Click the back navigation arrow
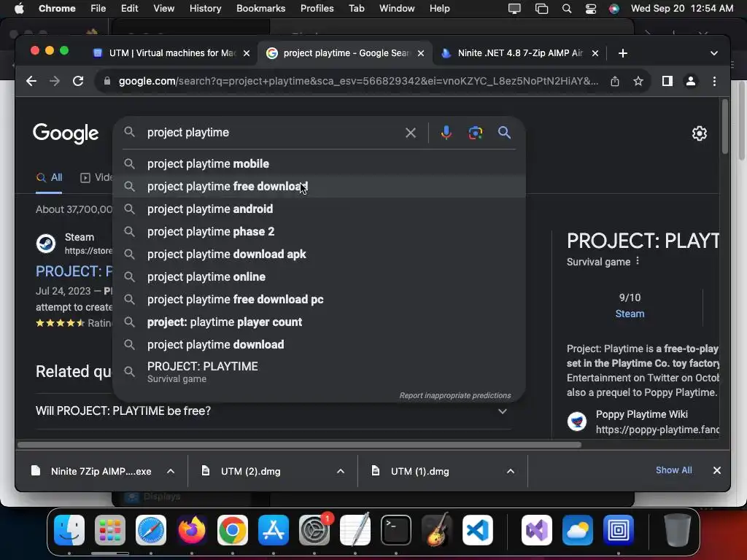 tap(31, 81)
